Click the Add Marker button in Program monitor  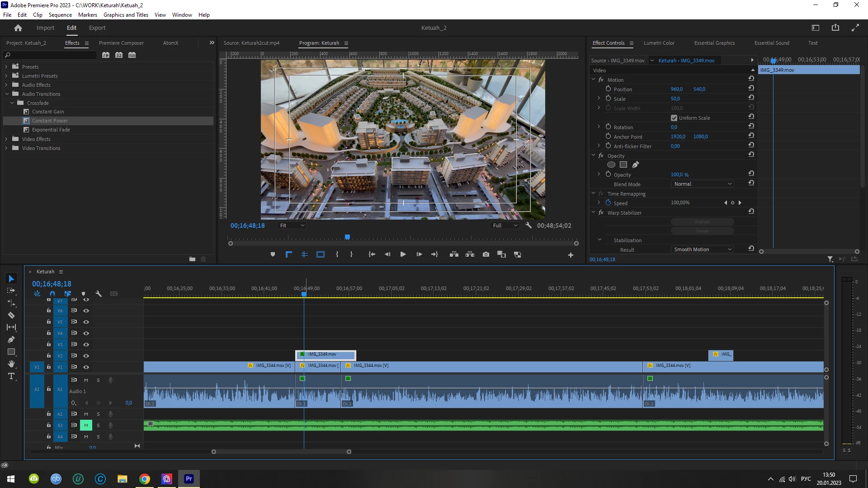click(273, 254)
